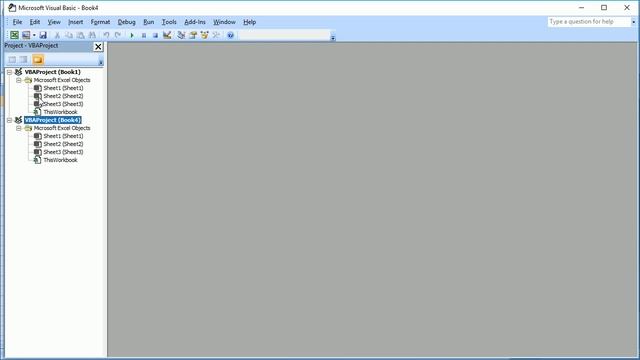This screenshot has width=640, height=360.
Task: Collapse Microsoft Excel Objects under Book1
Action: click(x=19, y=80)
